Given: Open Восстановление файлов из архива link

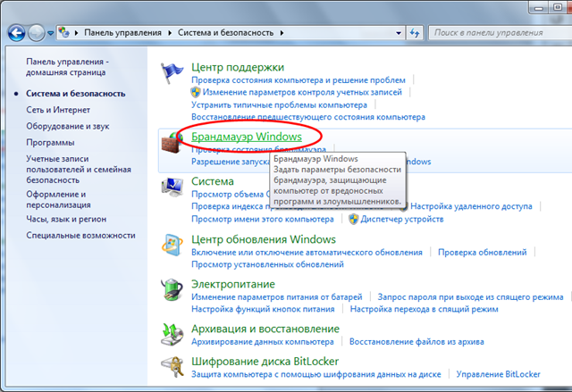Looking at the screenshot, I should pyautogui.click(x=416, y=342).
